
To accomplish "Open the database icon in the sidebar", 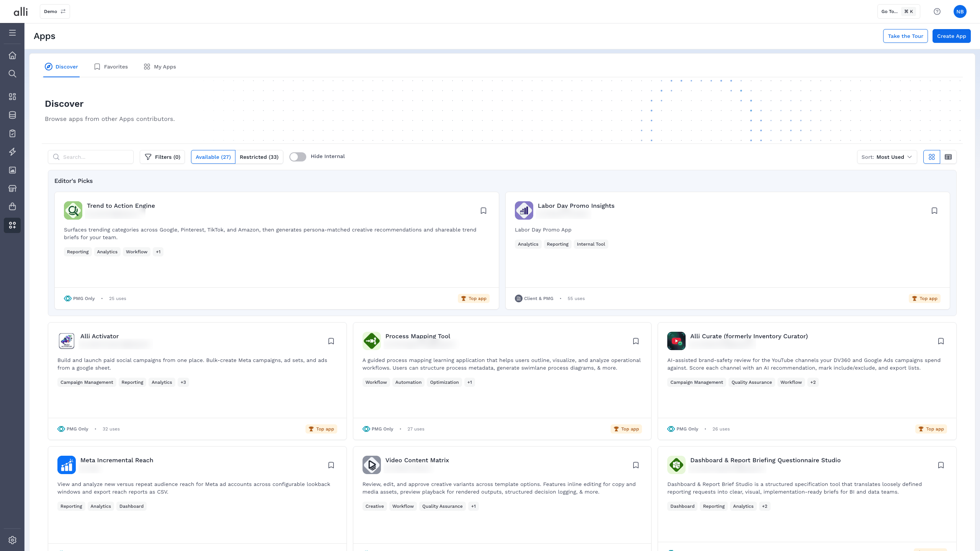I will click(x=12, y=115).
